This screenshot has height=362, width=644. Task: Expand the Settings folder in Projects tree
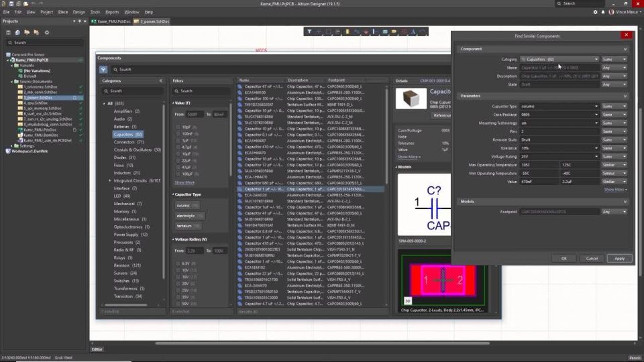pos(11,145)
